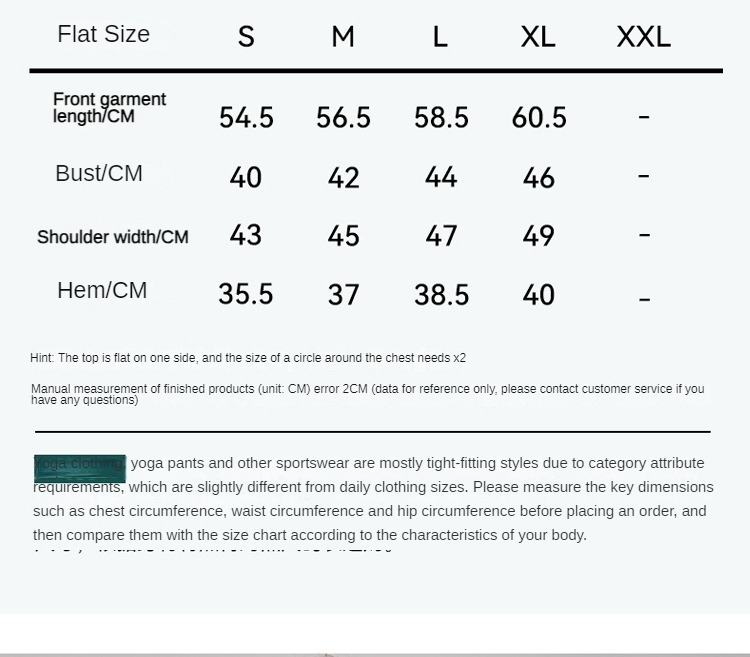Select the XL size column header
The image size is (750, 657).
pyautogui.click(x=538, y=37)
